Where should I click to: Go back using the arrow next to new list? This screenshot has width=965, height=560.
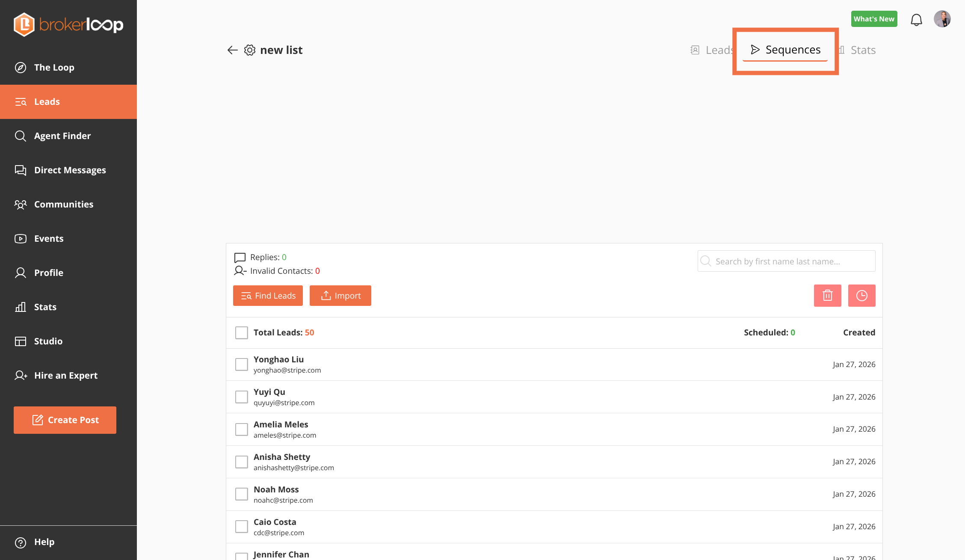tap(232, 50)
